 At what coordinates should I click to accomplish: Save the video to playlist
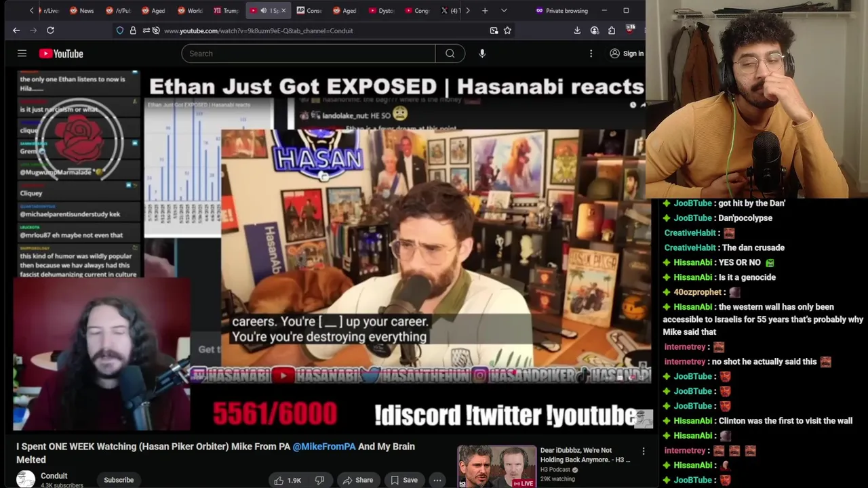coord(403,480)
